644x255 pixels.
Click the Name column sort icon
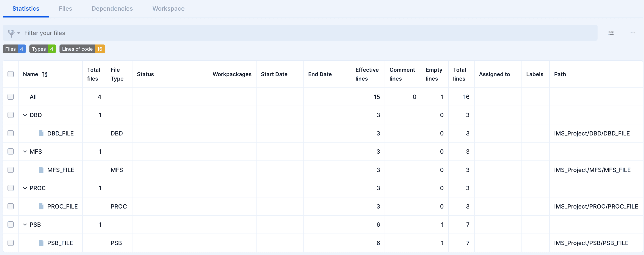(x=44, y=74)
